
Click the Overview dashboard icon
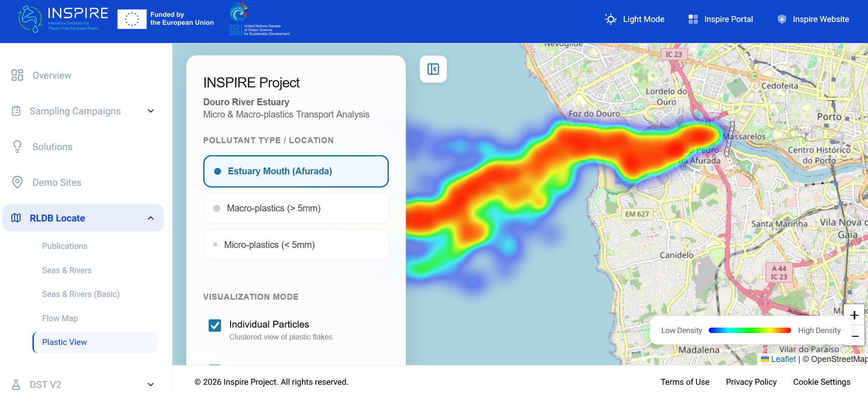(17, 75)
